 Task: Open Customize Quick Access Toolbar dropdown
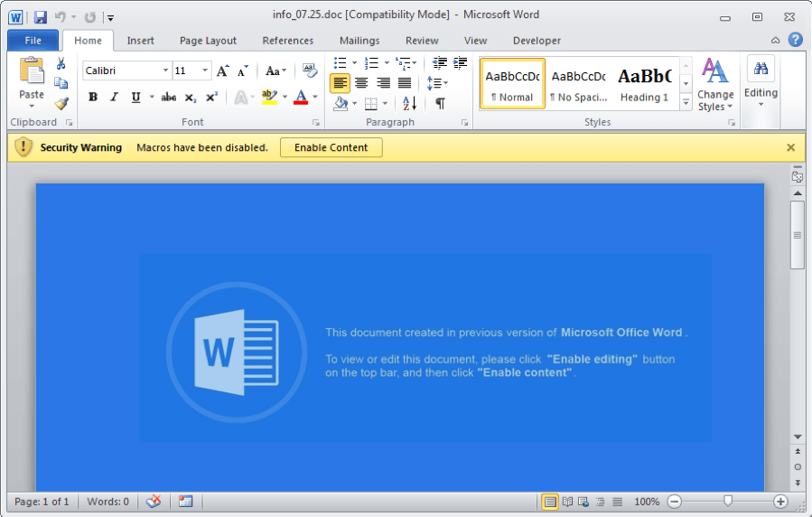pyautogui.click(x=110, y=17)
